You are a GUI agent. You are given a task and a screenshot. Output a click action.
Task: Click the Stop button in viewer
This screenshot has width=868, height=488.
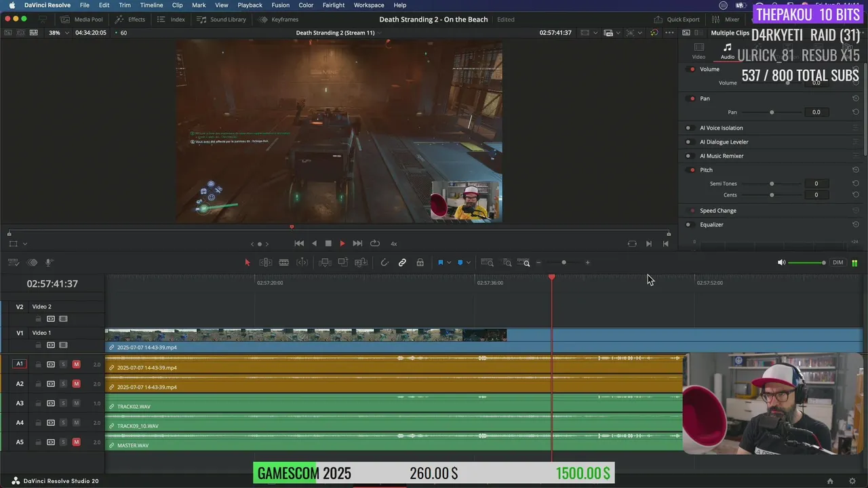328,243
